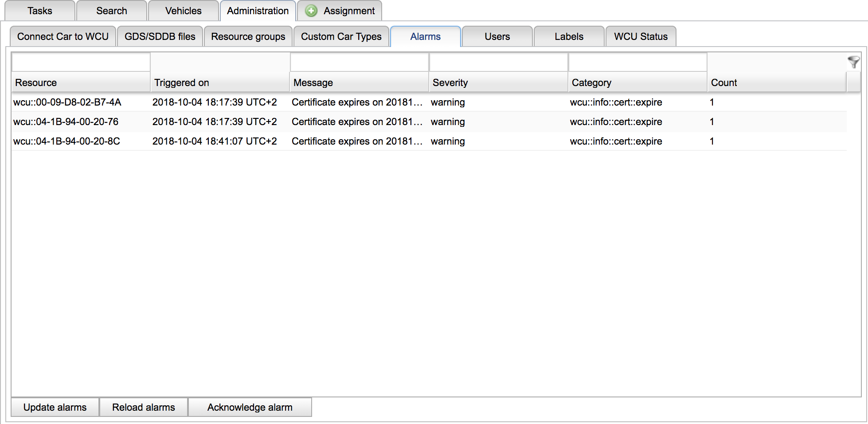The width and height of the screenshot is (868, 424).
Task: Click the filter funnel icon
Action: [x=853, y=62]
